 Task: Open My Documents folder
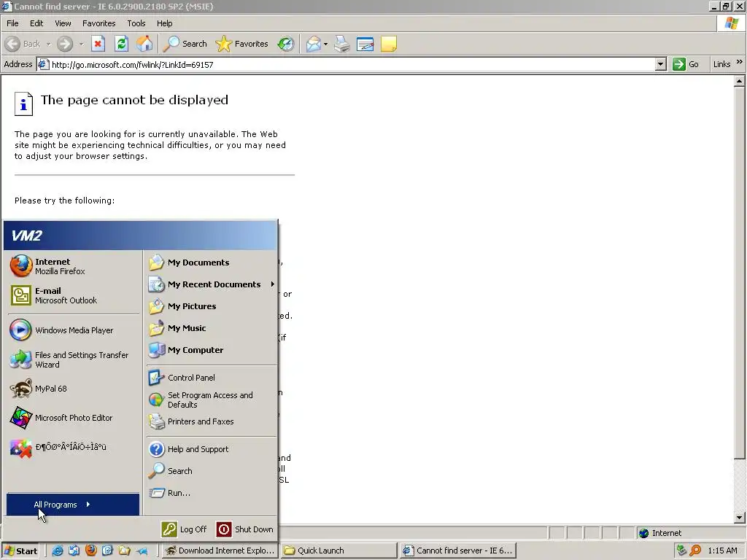coord(212,262)
